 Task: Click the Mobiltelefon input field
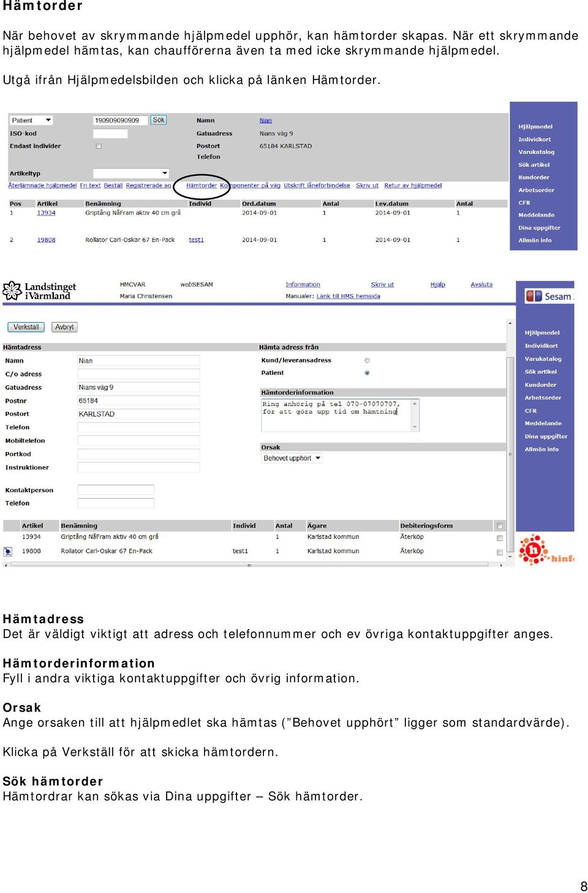[x=138, y=441]
